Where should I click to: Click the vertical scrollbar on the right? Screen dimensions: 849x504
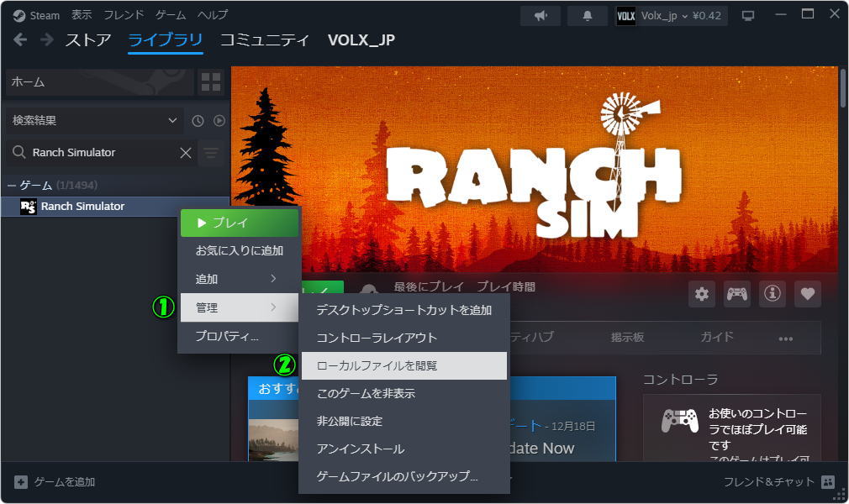coord(843,92)
